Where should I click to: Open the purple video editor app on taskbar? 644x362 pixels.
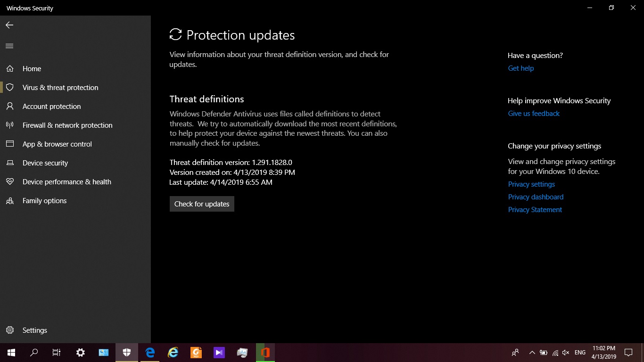pos(219,353)
